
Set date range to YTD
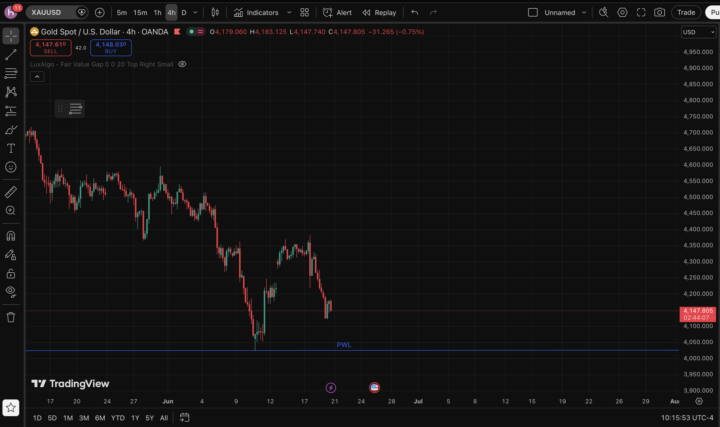(118, 418)
